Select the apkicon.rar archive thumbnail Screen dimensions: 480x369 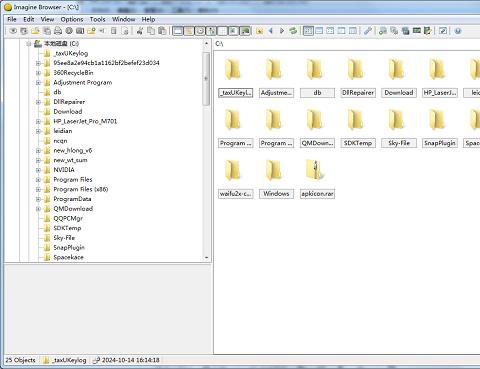click(317, 179)
